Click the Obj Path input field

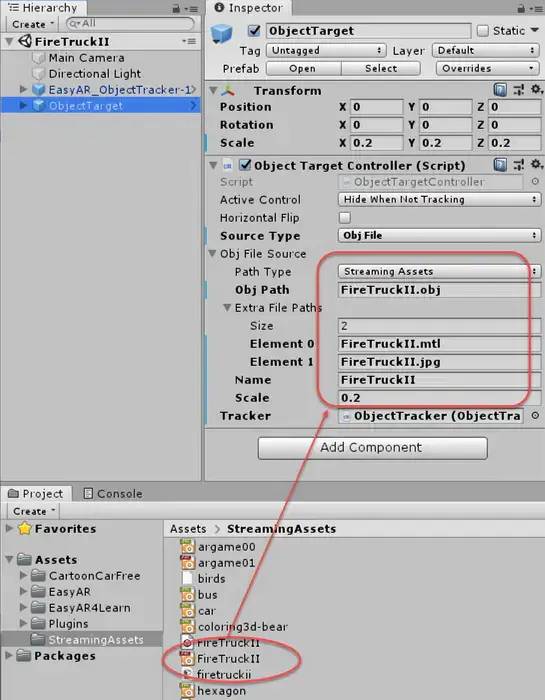point(440,290)
